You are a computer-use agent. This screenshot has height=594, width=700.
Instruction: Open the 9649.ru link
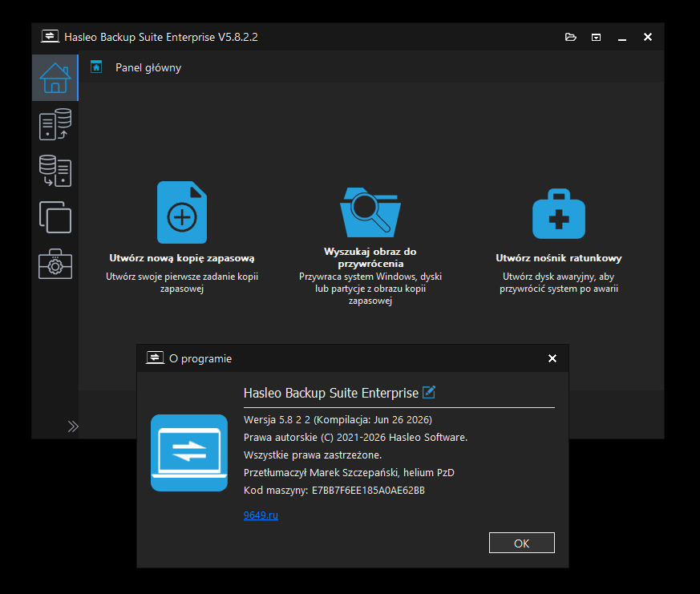tap(261, 515)
